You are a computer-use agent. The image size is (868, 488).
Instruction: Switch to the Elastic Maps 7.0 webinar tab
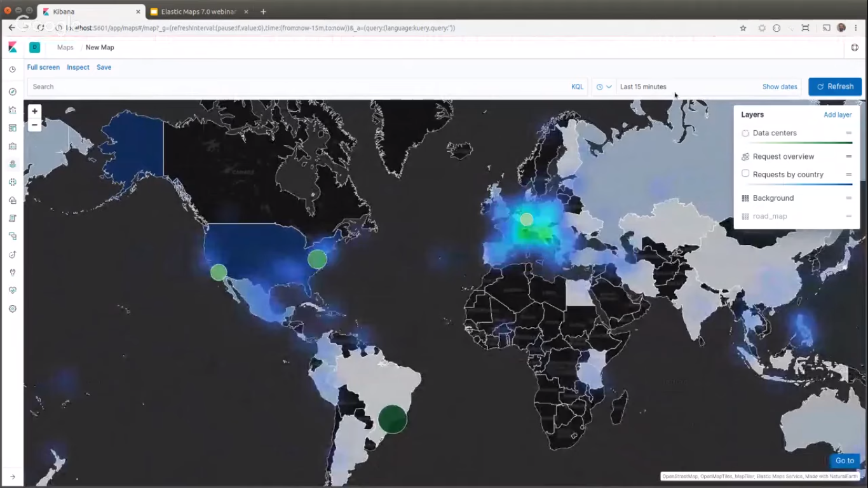197,11
